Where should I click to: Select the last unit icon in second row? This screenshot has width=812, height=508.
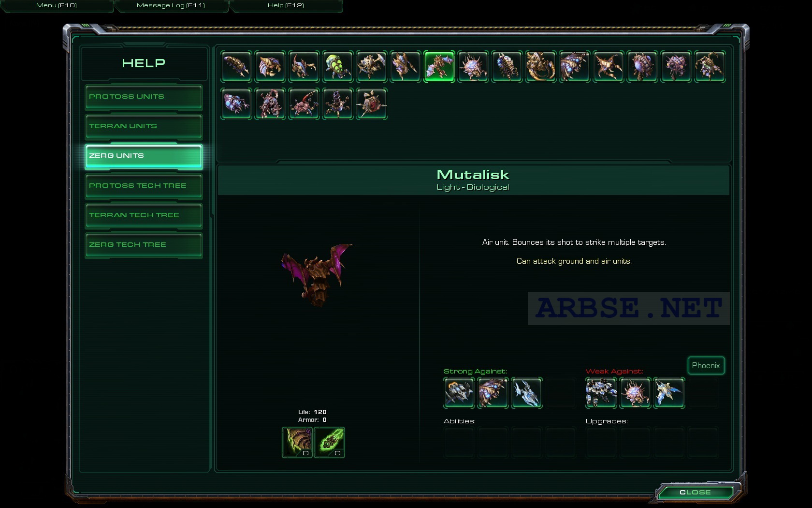(x=372, y=104)
